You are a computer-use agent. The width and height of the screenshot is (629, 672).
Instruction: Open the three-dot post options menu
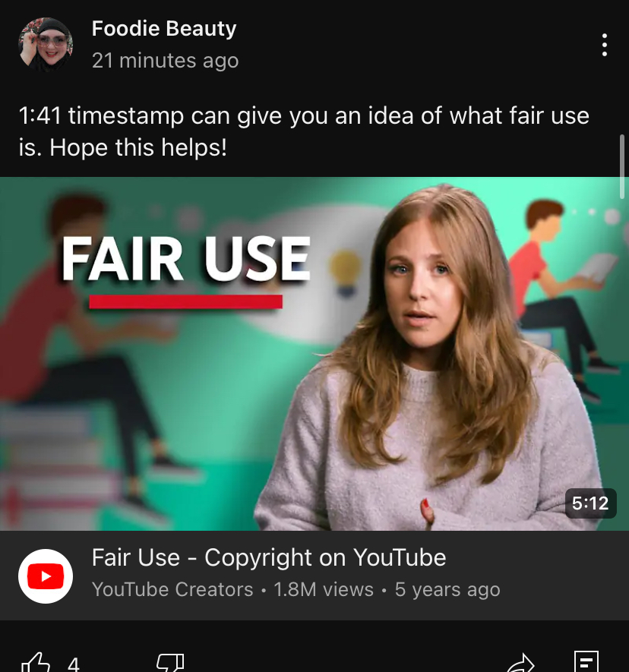pos(604,45)
